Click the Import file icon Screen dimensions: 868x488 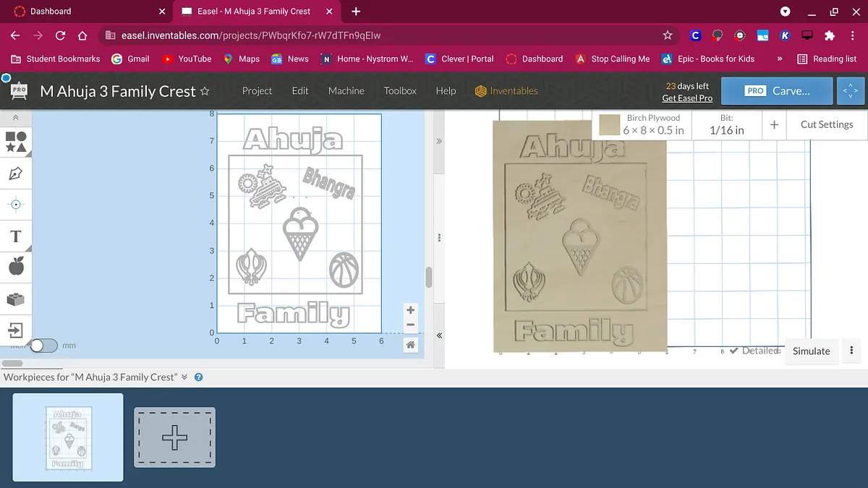[16, 330]
